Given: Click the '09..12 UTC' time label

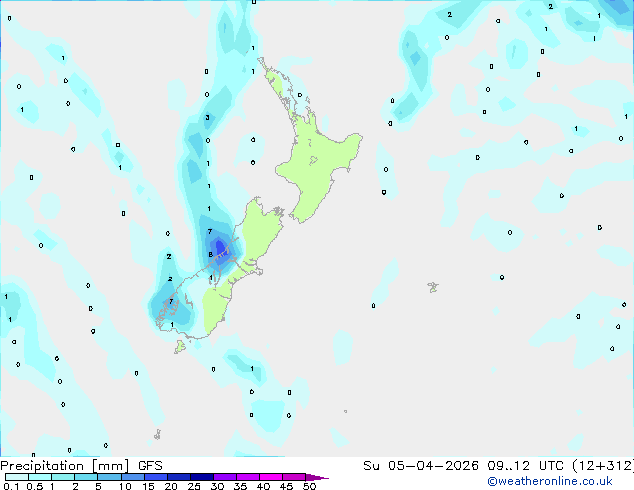Looking at the screenshot, I should tap(525, 466).
